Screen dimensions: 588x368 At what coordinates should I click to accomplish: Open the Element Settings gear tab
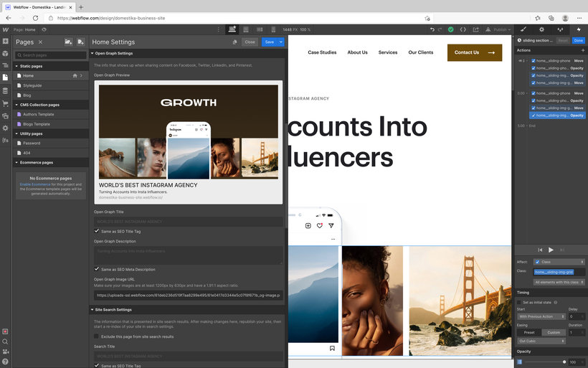coord(541,29)
